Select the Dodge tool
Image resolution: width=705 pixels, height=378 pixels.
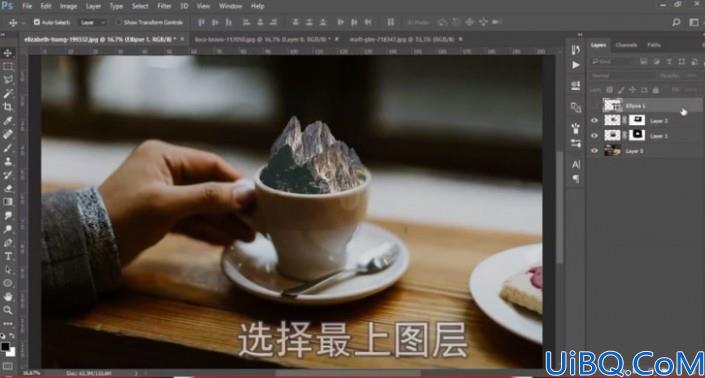(8, 229)
